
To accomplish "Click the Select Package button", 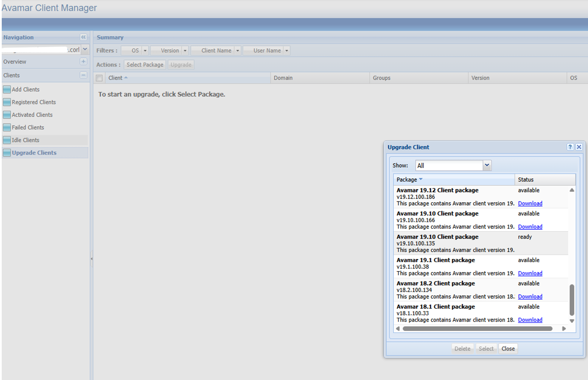I will [x=144, y=64].
